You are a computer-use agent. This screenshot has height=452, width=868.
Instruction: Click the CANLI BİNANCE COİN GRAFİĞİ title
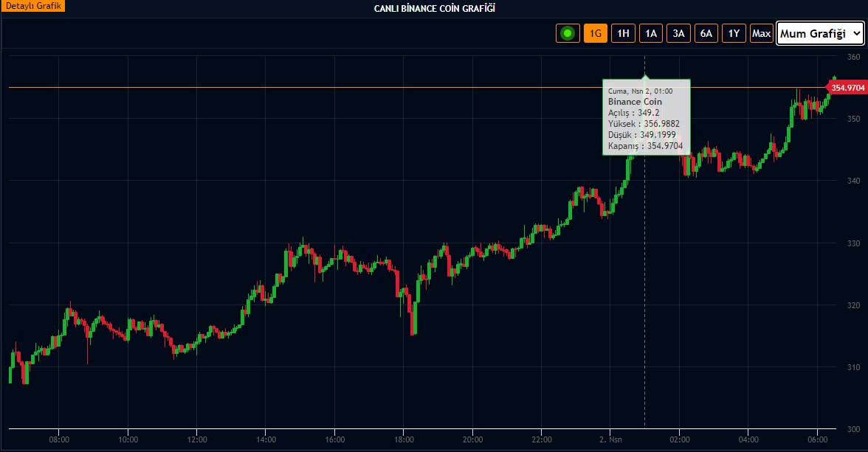(435, 8)
